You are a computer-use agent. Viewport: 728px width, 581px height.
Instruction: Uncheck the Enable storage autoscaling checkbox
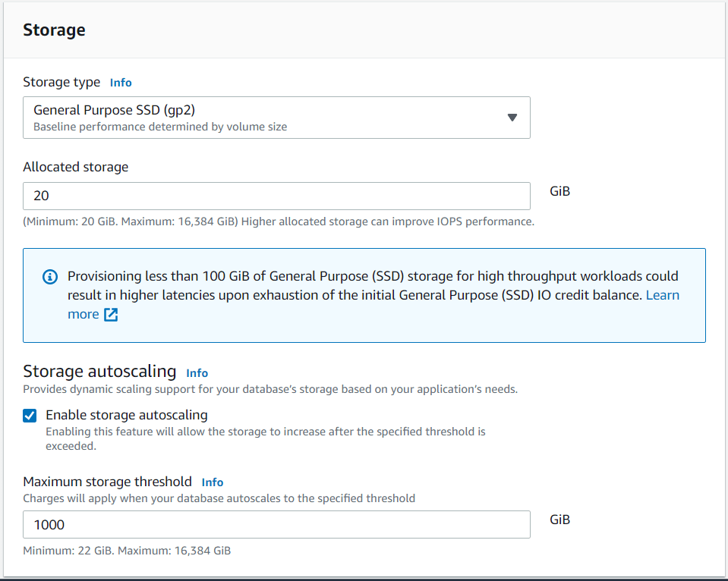30,416
